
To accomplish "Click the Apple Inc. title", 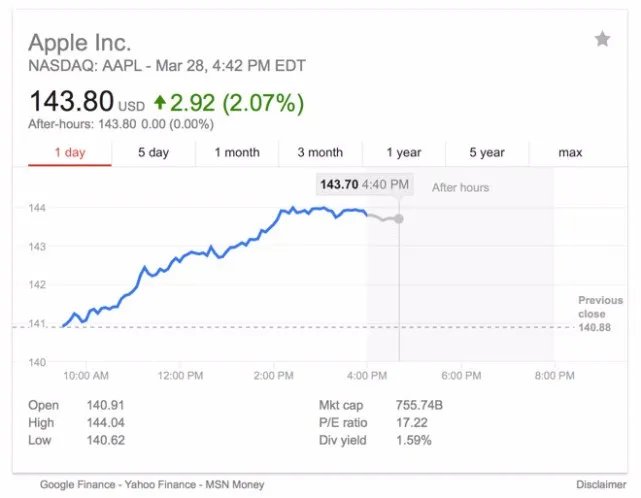I will (80, 43).
